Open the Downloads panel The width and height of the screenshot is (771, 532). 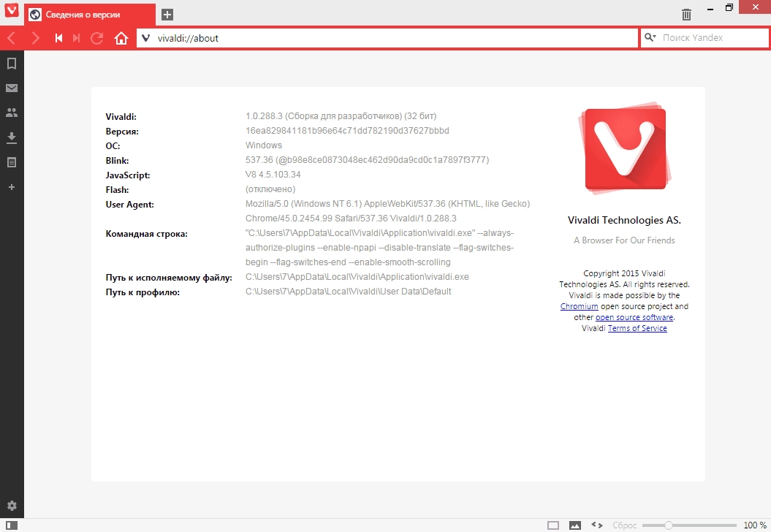point(12,137)
